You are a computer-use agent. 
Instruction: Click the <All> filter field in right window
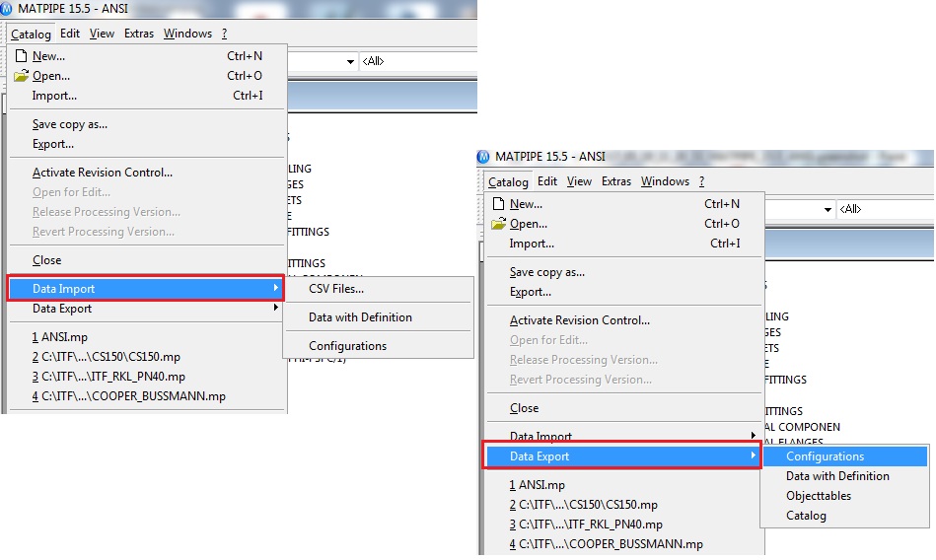click(x=886, y=210)
